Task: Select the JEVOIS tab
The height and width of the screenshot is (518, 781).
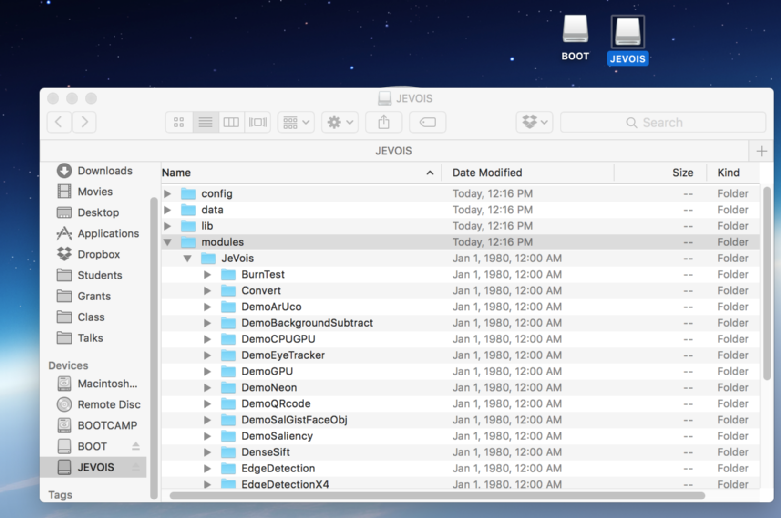Action: click(x=394, y=151)
